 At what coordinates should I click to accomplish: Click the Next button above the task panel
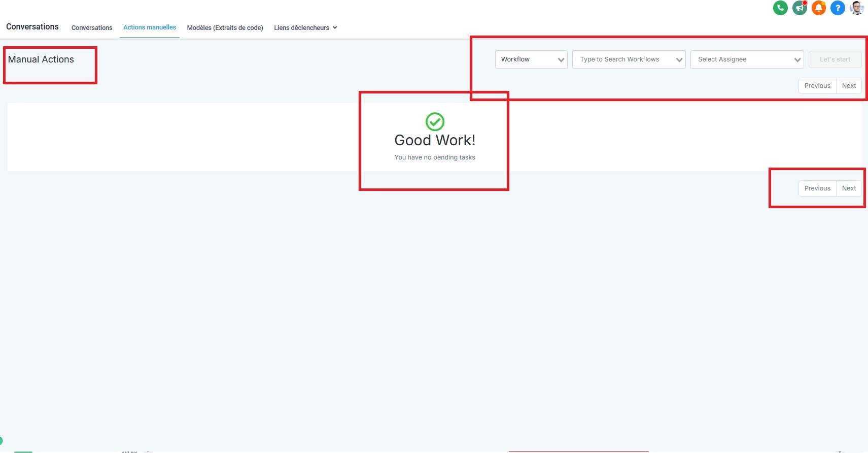[849, 86]
